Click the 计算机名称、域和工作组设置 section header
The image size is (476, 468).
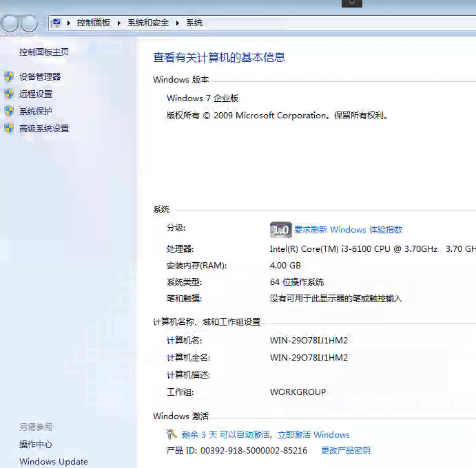tap(207, 322)
